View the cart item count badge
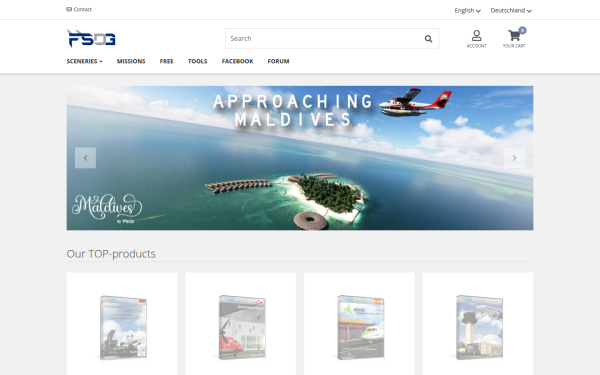 click(x=522, y=30)
